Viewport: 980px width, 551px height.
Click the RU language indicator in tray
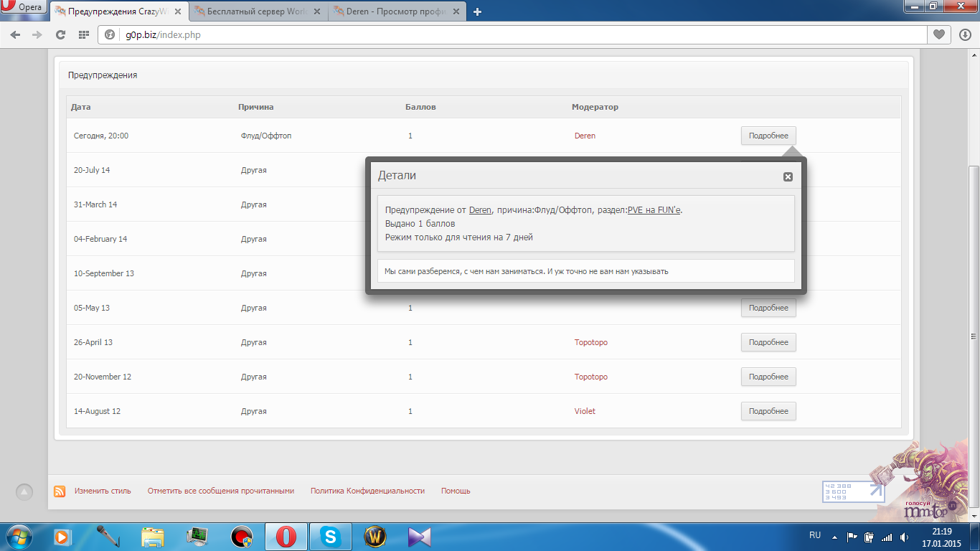click(815, 535)
